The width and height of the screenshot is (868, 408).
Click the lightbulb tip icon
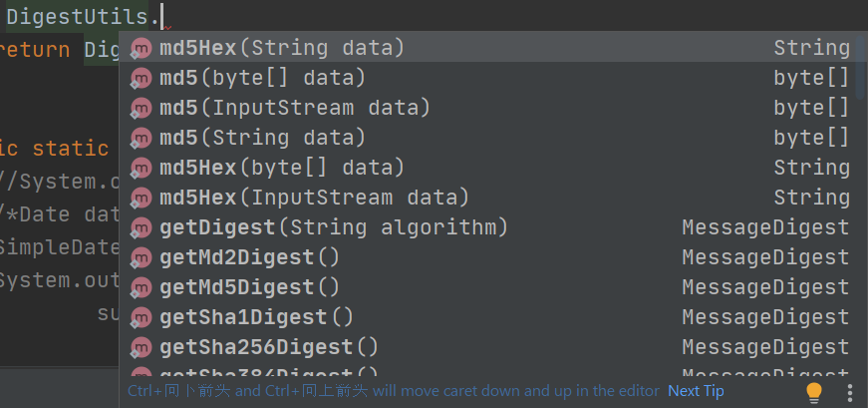point(814,392)
